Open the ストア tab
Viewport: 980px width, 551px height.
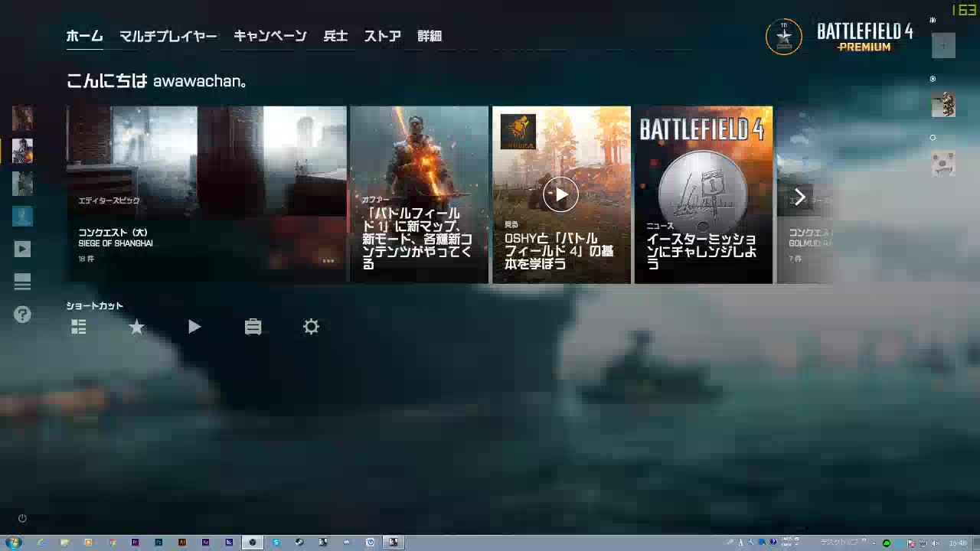pyautogui.click(x=383, y=36)
